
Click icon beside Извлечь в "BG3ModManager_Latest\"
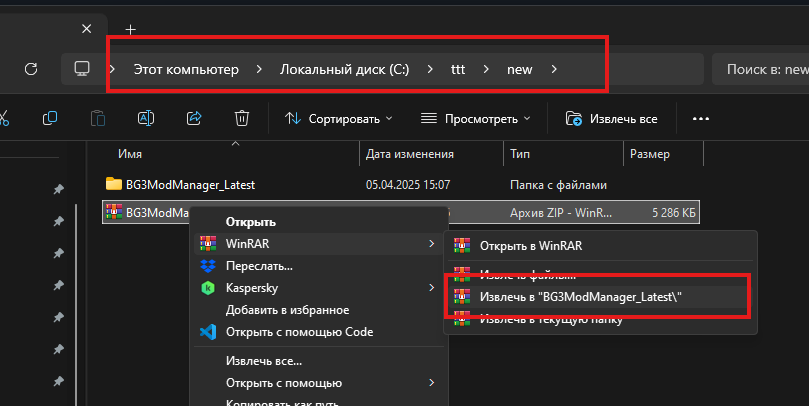click(462, 297)
